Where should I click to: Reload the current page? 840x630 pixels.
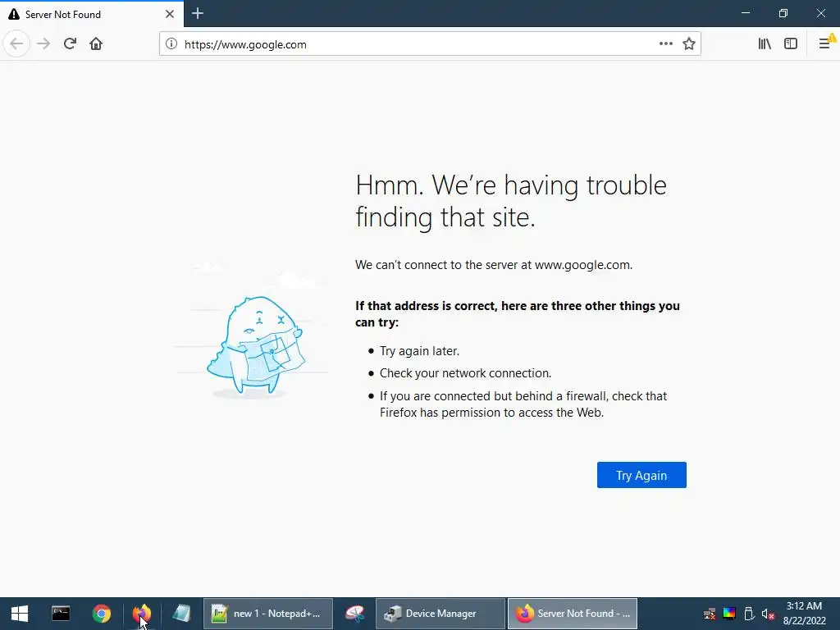pos(70,44)
